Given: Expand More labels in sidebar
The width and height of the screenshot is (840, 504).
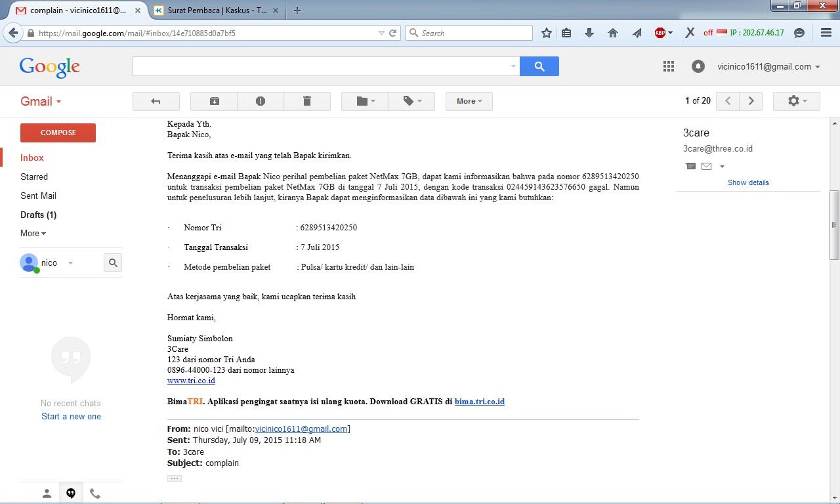Looking at the screenshot, I should pos(33,233).
